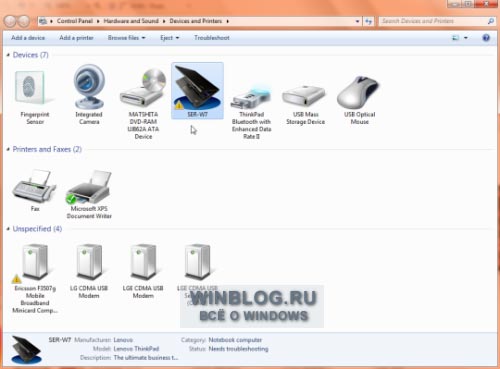Go to Control Panel breadcrumb

tap(75, 21)
